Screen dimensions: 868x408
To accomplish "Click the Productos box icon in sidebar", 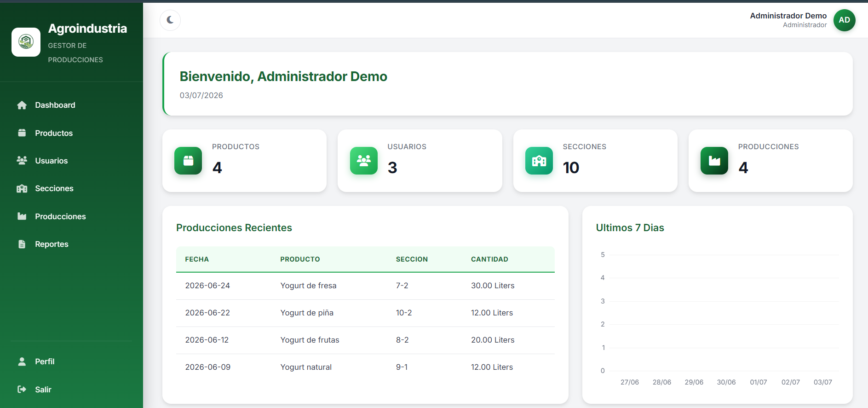I will [x=22, y=133].
